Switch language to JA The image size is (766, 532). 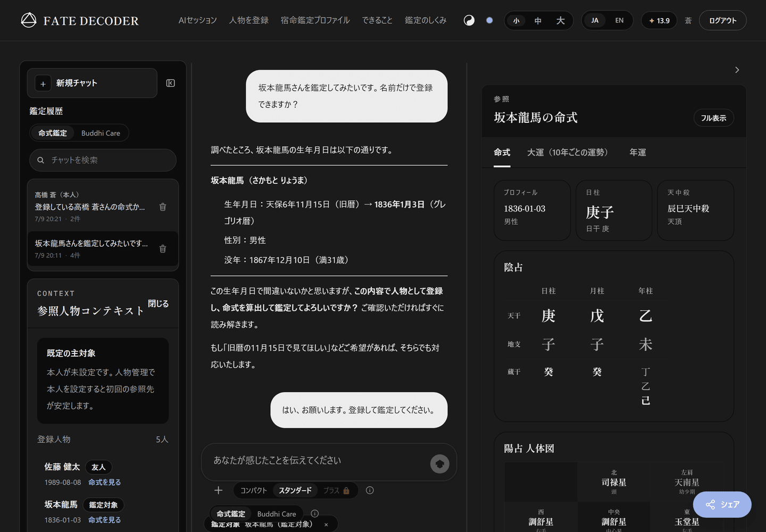(x=595, y=21)
